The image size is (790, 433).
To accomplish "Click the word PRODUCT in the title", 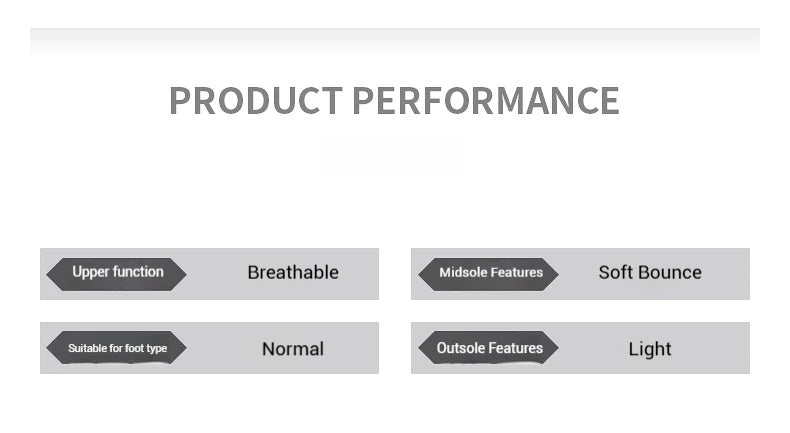I will pos(256,100).
